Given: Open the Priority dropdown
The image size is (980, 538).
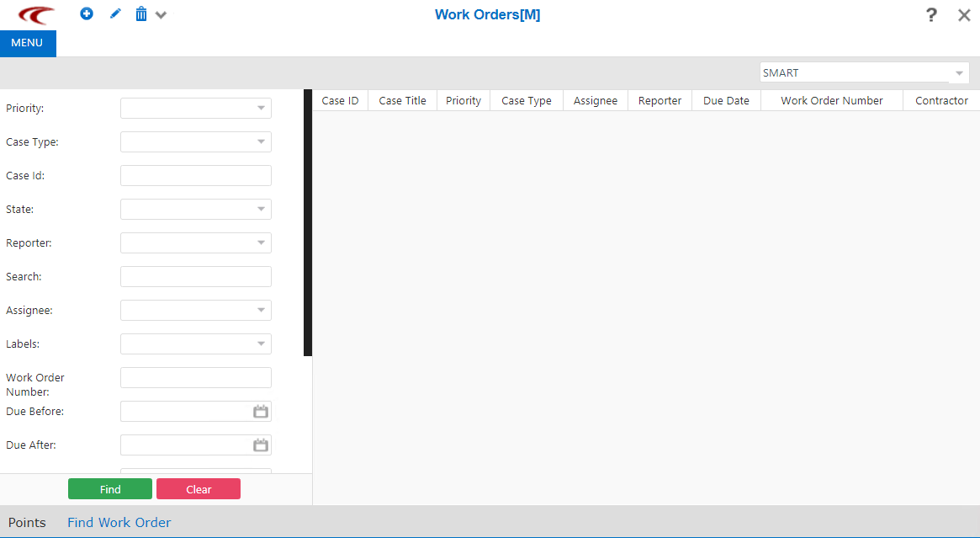Looking at the screenshot, I should [x=262, y=108].
